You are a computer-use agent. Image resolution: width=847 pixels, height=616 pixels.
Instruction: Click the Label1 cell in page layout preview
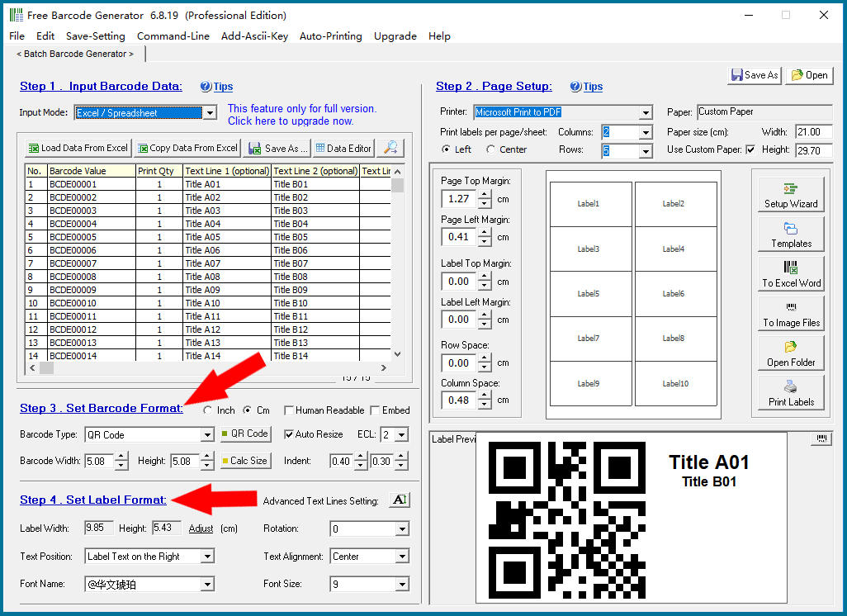(591, 204)
